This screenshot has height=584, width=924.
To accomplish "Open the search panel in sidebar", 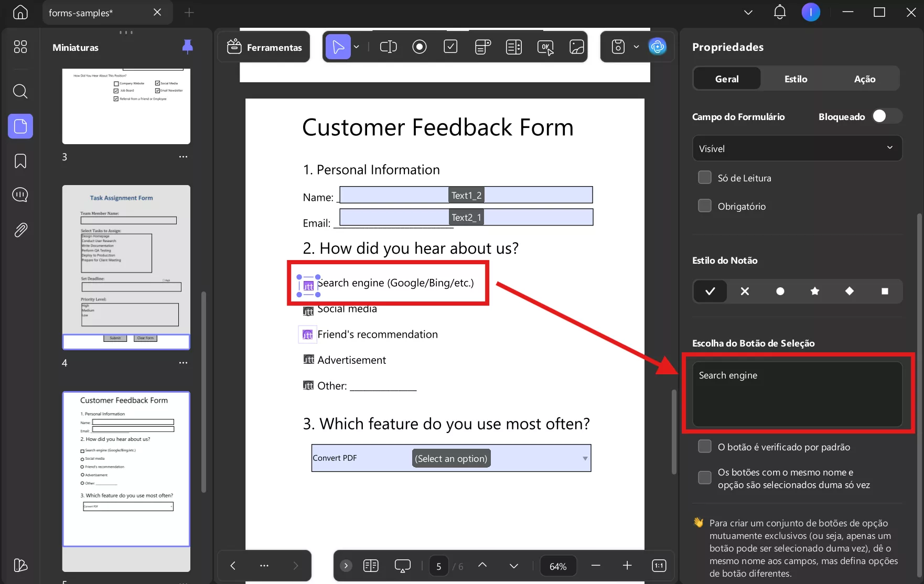I will [x=20, y=91].
